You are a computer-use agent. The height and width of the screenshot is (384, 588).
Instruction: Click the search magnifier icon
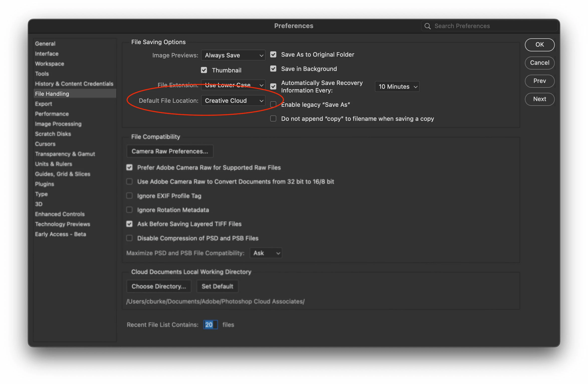point(428,26)
